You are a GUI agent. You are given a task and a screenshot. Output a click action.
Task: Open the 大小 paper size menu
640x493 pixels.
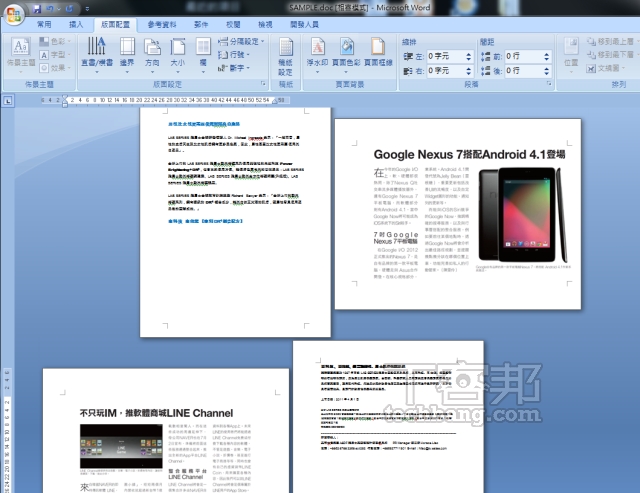point(178,55)
